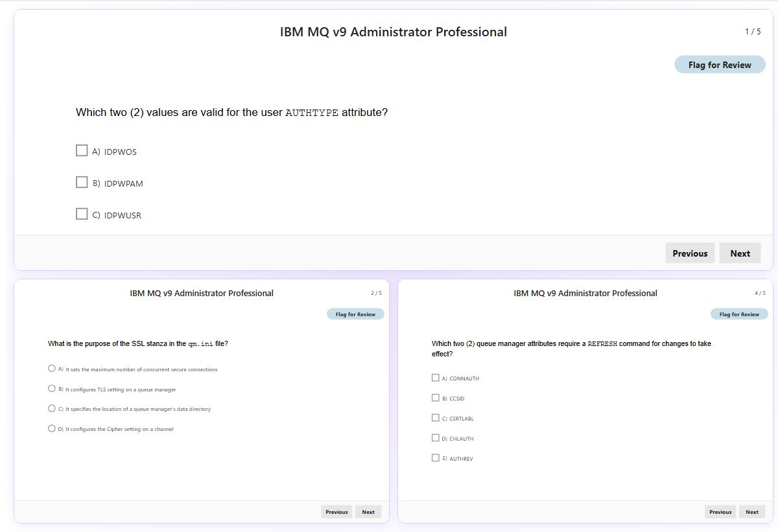Check option B CCSID in question 4

pyautogui.click(x=436, y=398)
